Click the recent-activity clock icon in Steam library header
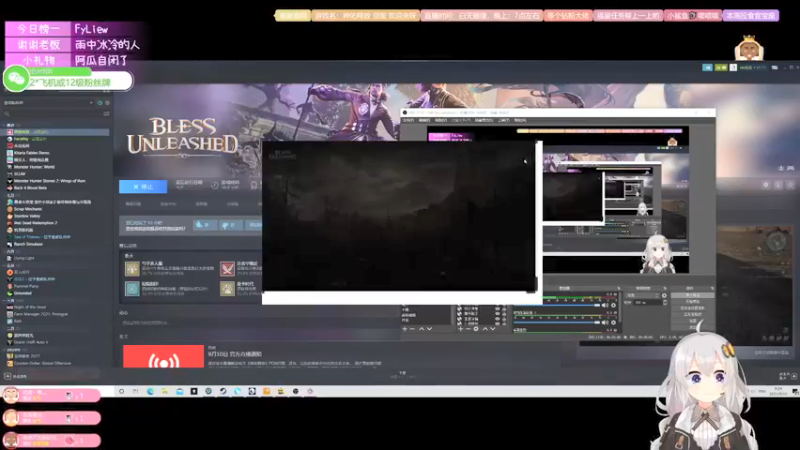Viewport: 800px width, 450px height. click(x=100, y=103)
